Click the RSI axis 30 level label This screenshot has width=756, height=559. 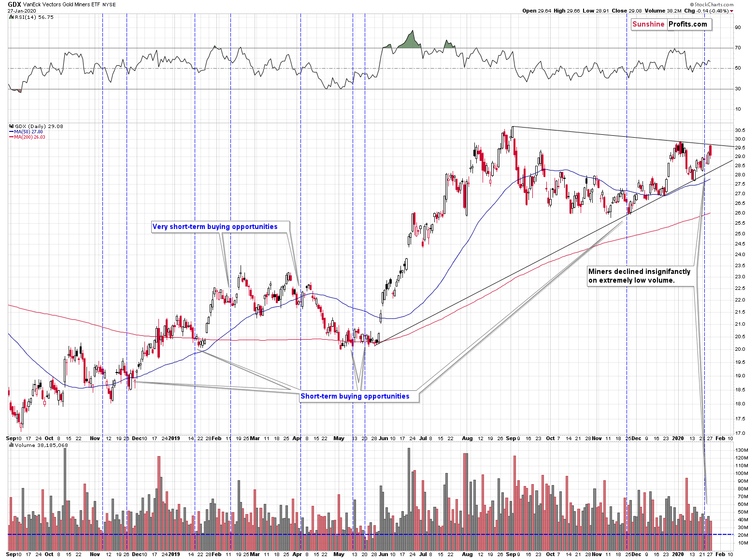coord(738,88)
